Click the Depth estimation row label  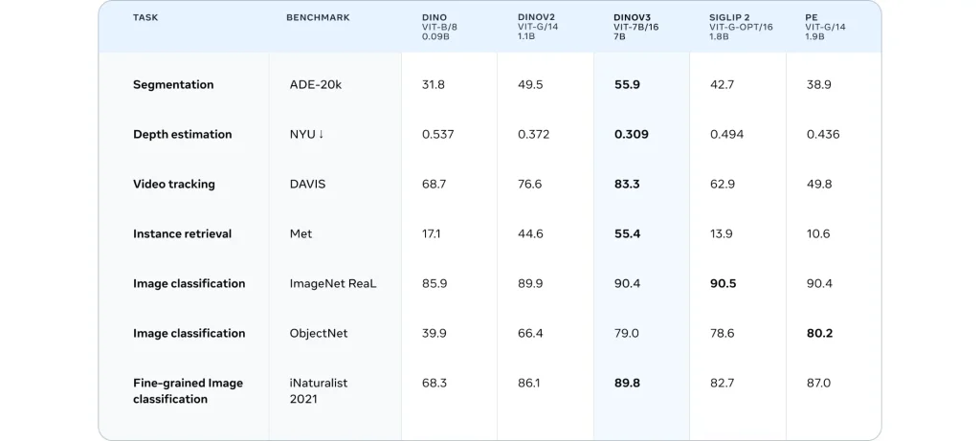coord(182,135)
